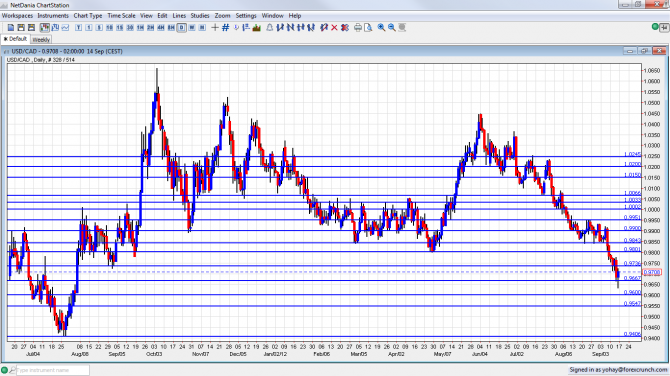Open the Time Scale menu
Screen dimensions: 670x376
pos(121,16)
